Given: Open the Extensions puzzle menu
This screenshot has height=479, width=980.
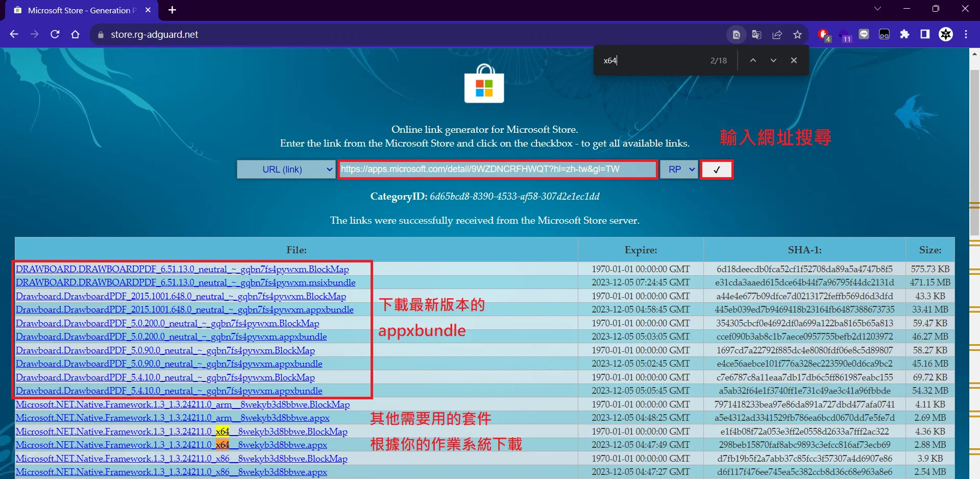Looking at the screenshot, I should pyautogui.click(x=905, y=34).
